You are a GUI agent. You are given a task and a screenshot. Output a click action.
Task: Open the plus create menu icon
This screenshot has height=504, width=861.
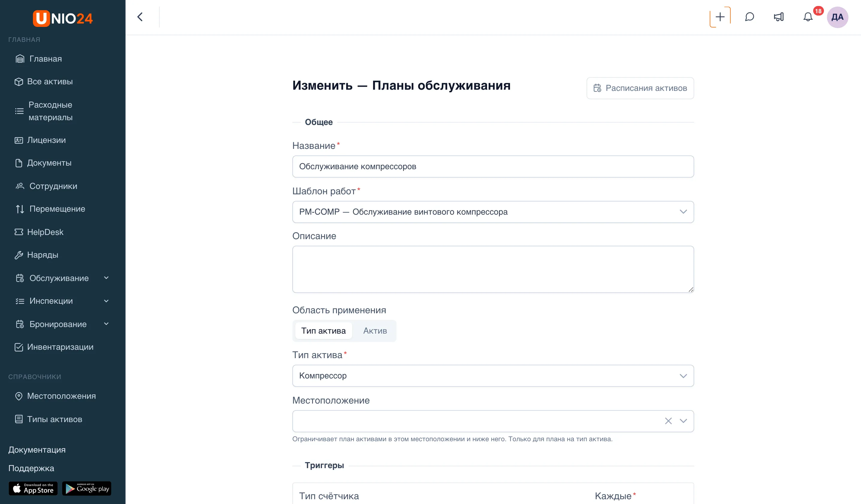click(x=720, y=17)
